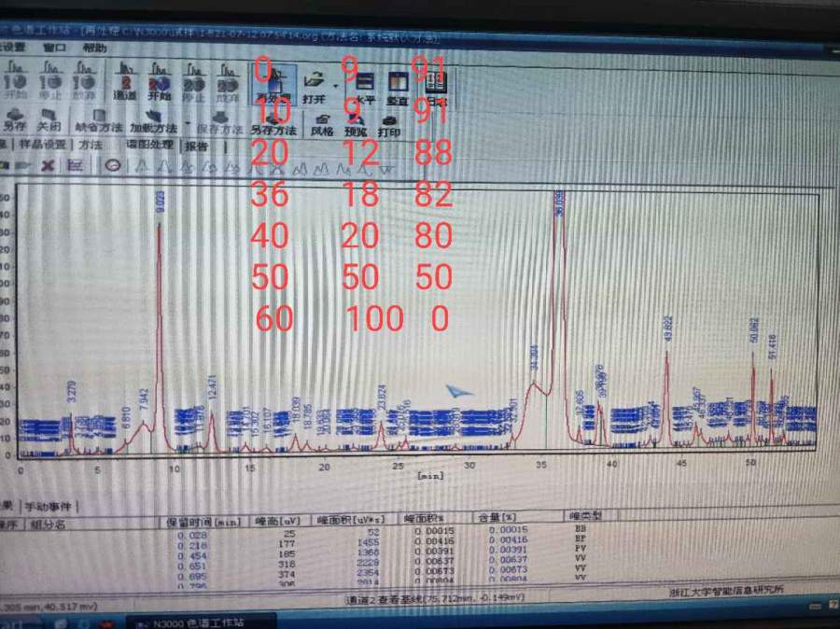Viewport: 840px width, 629px height.
Task: Switch to the 样品设置 tab
Action: pos(42,144)
